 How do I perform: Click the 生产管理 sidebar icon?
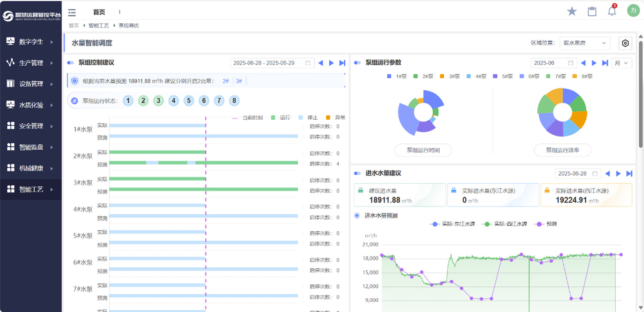coord(11,63)
